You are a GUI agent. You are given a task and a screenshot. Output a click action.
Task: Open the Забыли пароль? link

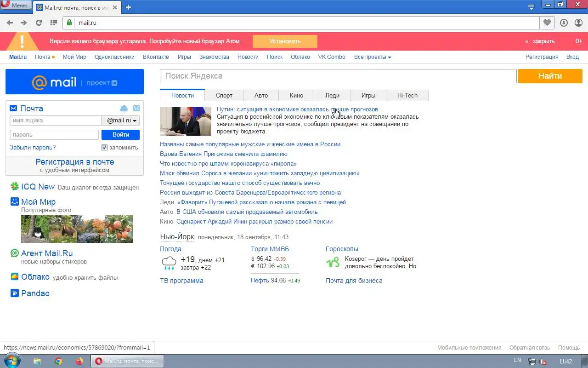(33, 148)
